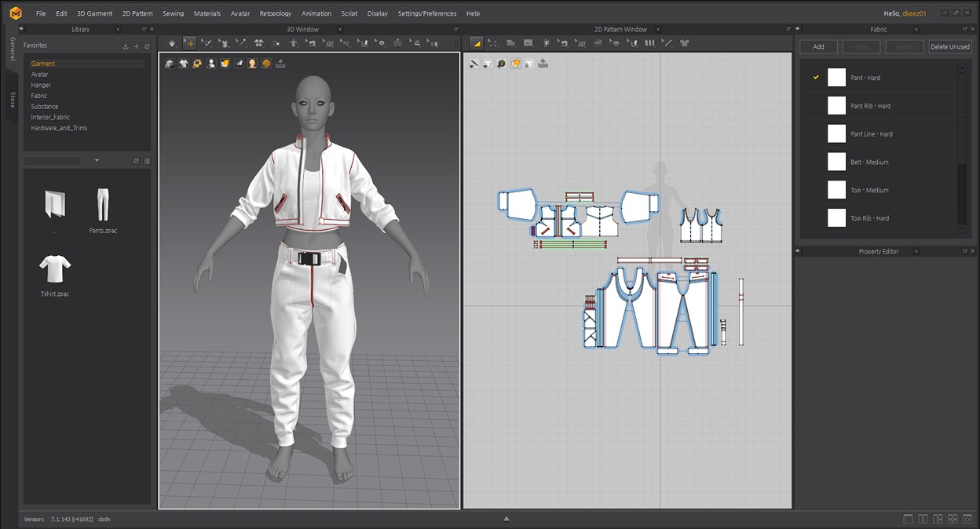Select the Select/Move tool in 3D toolbar
980x529 pixels.
coord(189,43)
